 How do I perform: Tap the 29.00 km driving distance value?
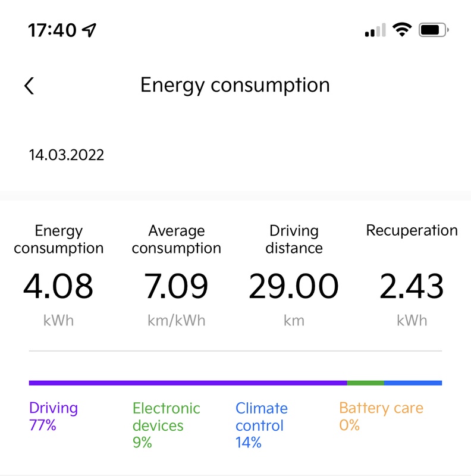tap(294, 287)
